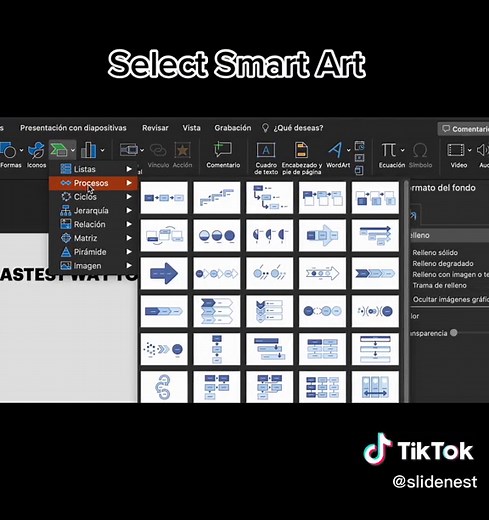
Task: Open the Formas dropdown arrow
Action: click(21, 150)
